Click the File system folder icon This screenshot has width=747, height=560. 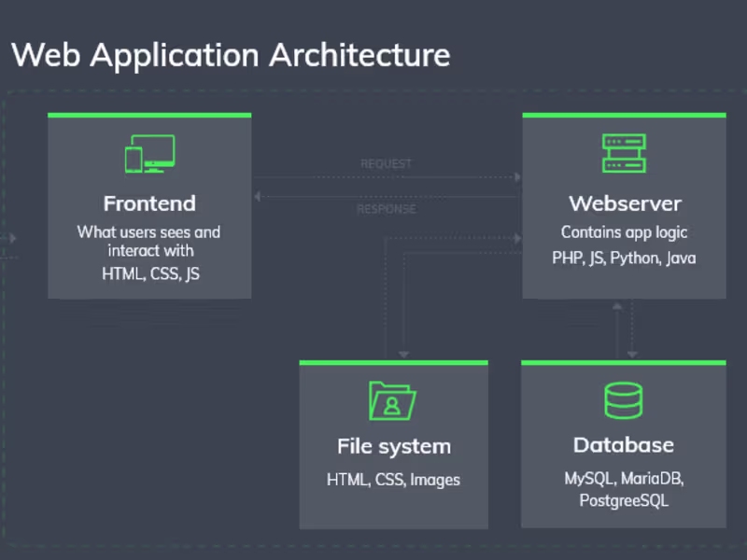pos(392,401)
